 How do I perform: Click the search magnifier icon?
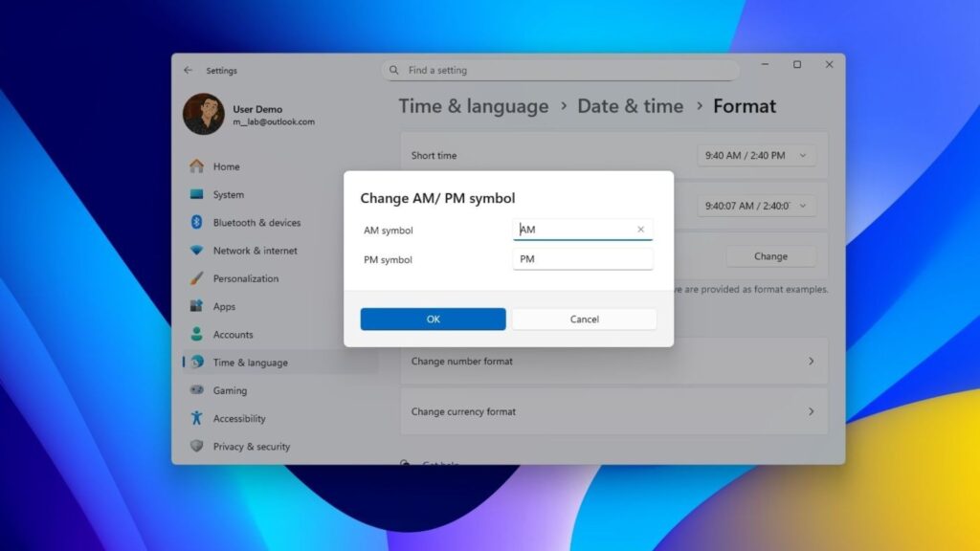coord(393,70)
